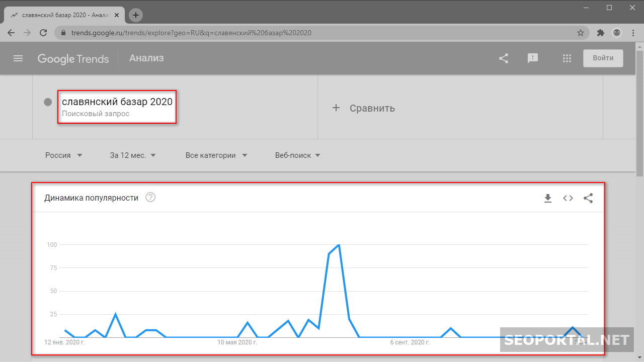The width and height of the screenshot is (644, 362).
Task: Open the Google apps grid
Action: (567, 58)
